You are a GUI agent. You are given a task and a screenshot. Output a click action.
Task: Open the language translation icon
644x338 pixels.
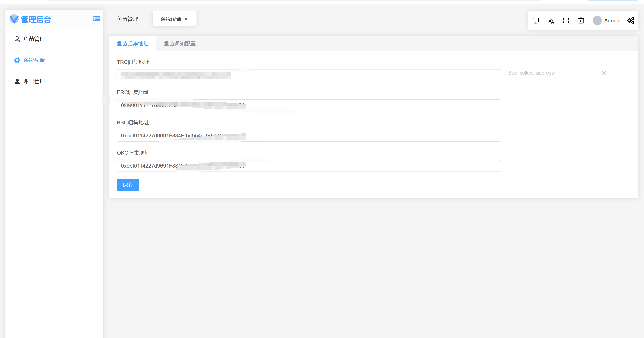(x=551, y=21)
